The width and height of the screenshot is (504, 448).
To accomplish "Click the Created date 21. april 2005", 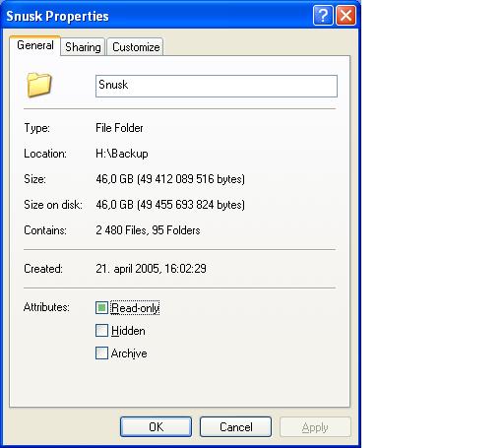I will [127, 269].
